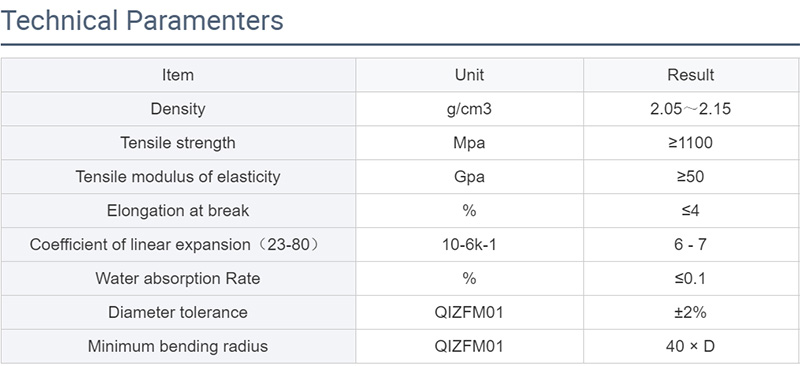Select the ≥1100 result value
Screen dimensions: 800x366
(691, 142)
